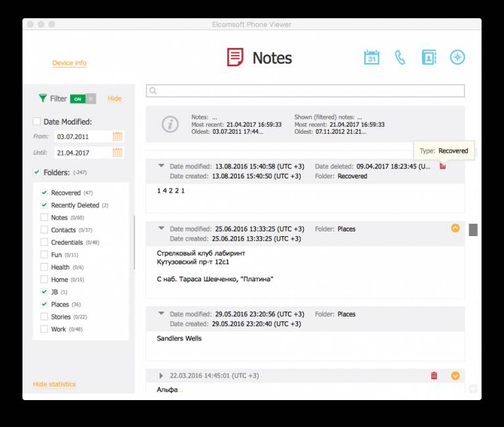Click the orange arrow on 25.06.2016 note
504x427 pixels.
(x=455, y=228)
